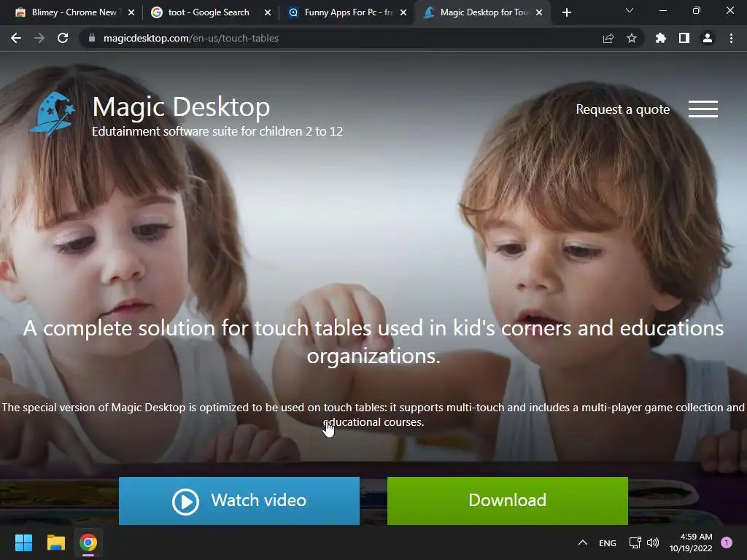Image resolution: width=747 pixels, height=560 pixels.
Task: Click the address bar URL magicdesktop.com
Action: click(x=190, y=38)
